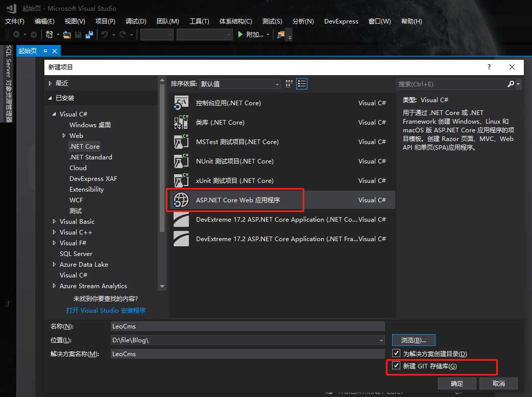Open the 位置 path dropdown arrow
Viewport: 532px width, 397px height.
click(381, 340)
